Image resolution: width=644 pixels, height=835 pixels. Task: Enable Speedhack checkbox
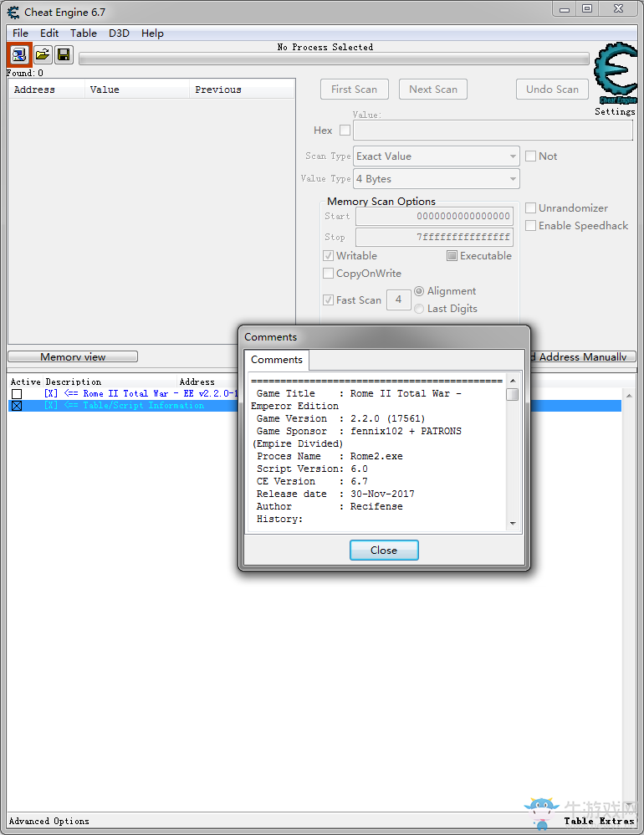pos(530,225)
